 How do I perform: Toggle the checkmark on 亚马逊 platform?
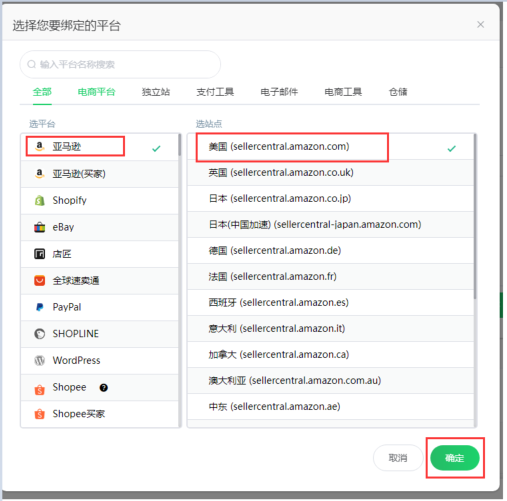pyautogui.click(x=156, y=148)
